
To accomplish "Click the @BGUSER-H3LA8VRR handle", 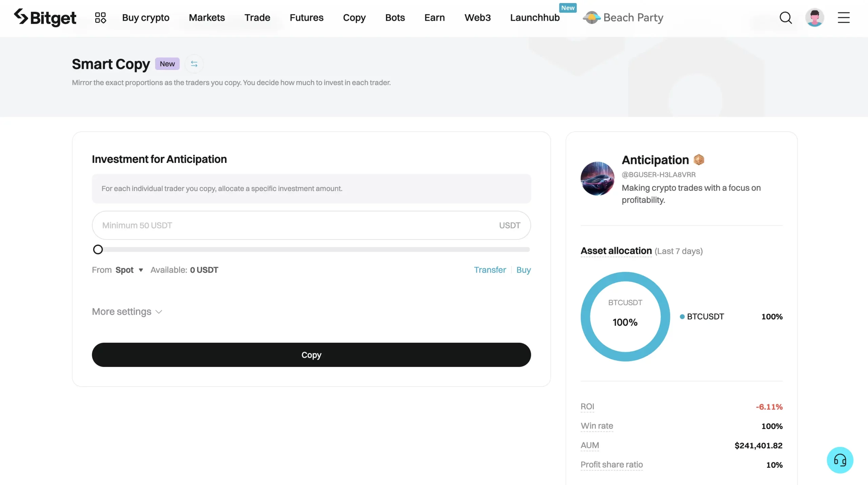I will coord(658,174).
